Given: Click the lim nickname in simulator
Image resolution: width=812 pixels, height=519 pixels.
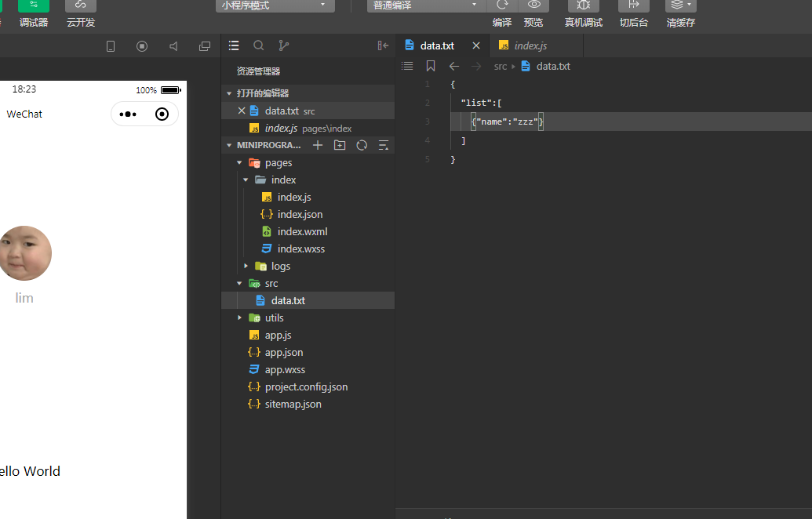Looking at the screenshot, I should [x=24, y=298].
